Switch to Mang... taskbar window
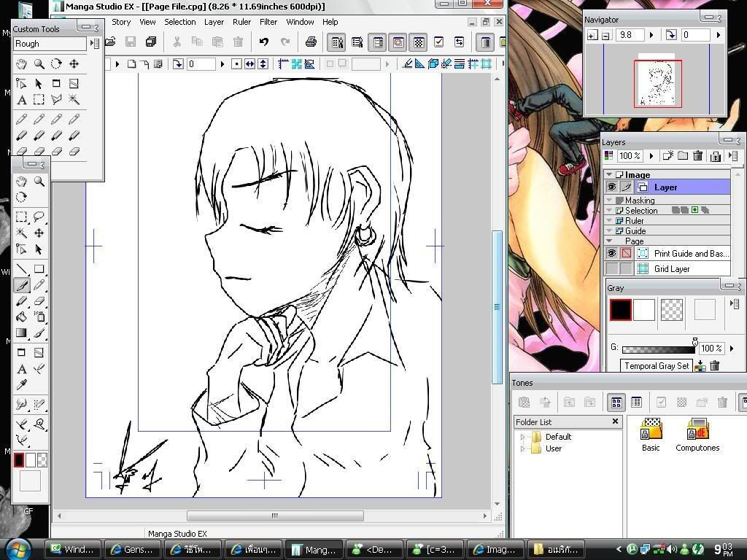This screenshot has height=560, width=747. (314, 550)
